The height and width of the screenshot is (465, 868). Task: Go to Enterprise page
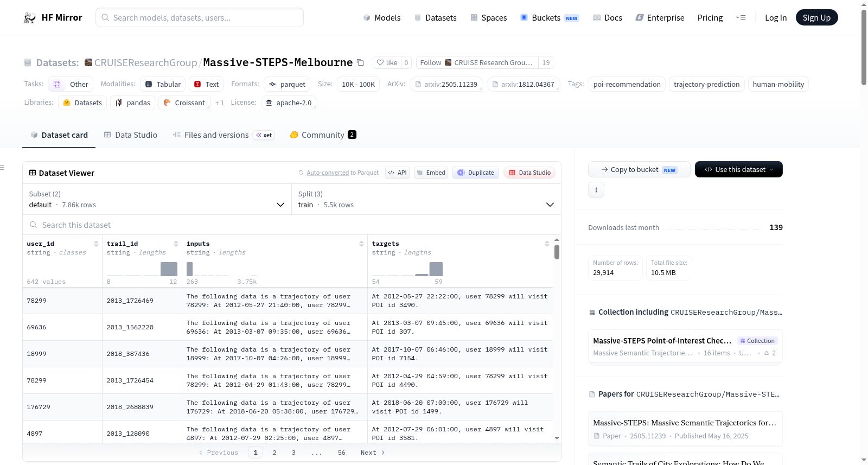(660, 17)
